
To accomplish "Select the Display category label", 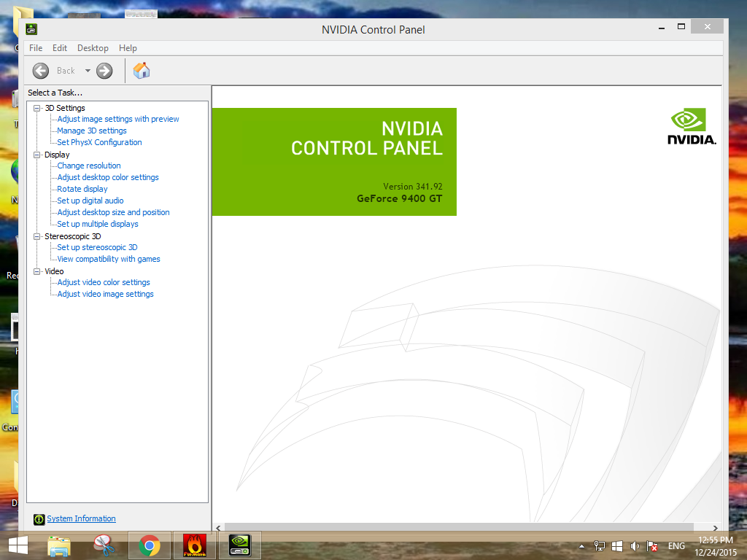I will tap(57, 155).
